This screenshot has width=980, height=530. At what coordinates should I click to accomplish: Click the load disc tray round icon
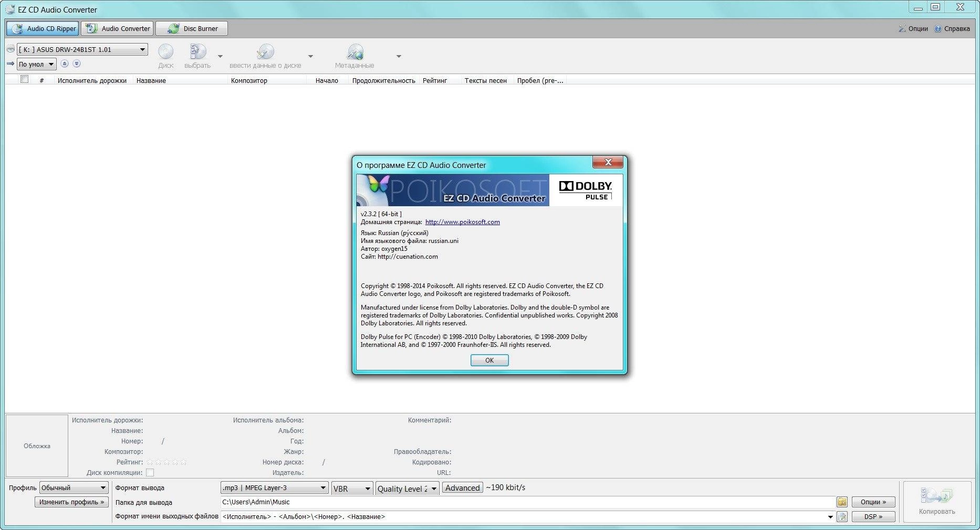coord(77,63)
